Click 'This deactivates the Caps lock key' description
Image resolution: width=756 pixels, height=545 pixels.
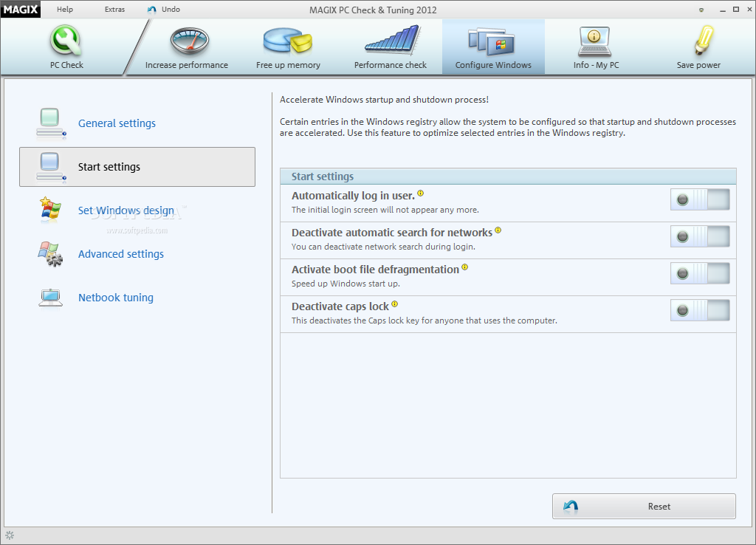[x=425, y=321]
